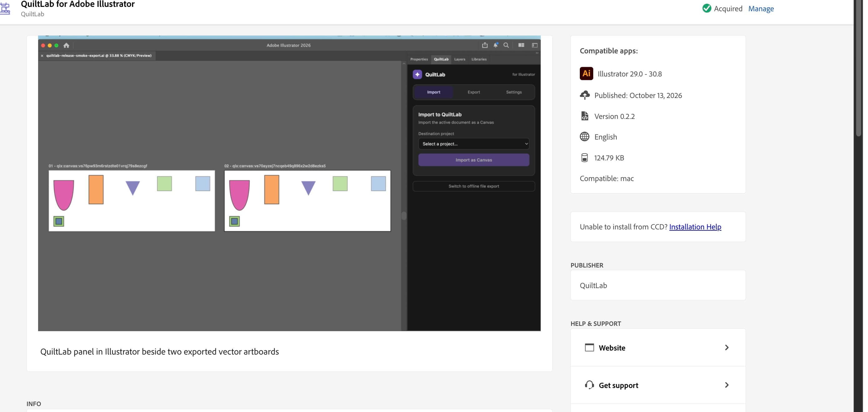Click the Manage link
868x412 pixels.
(761, 8)
